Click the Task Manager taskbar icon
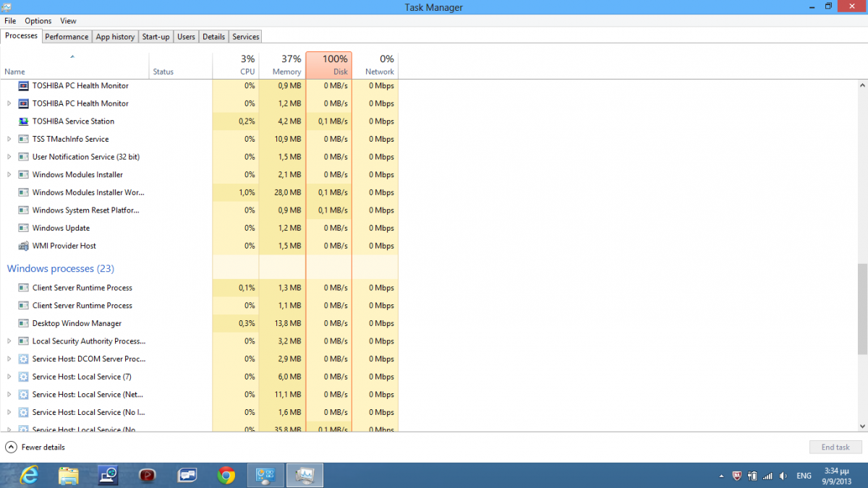 [x=305, y=475]
